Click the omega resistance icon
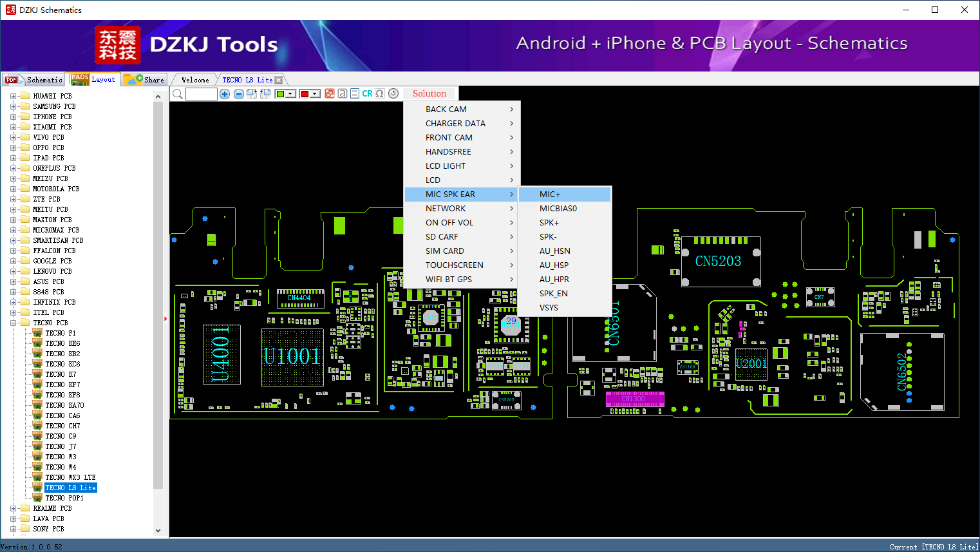 pyautogui.click(x=380, y=94)
